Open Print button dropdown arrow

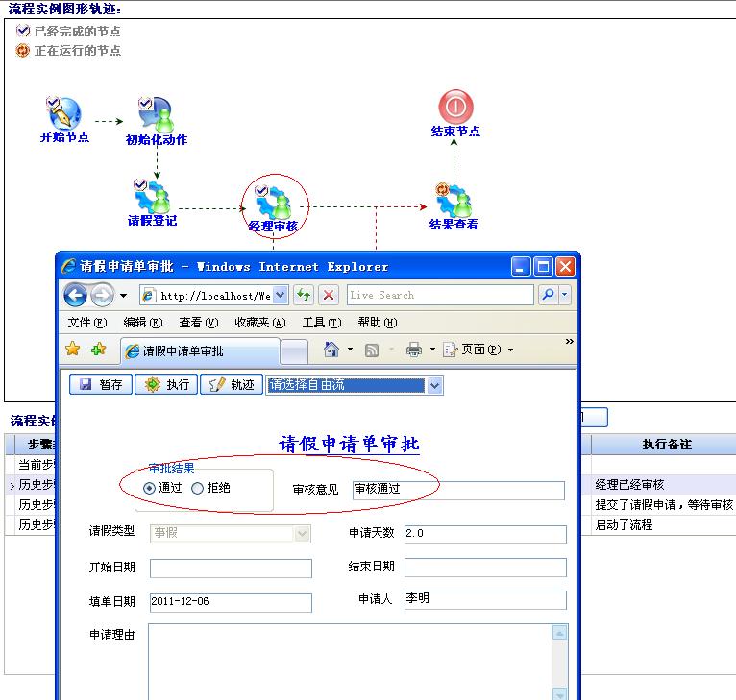[432, 350]
